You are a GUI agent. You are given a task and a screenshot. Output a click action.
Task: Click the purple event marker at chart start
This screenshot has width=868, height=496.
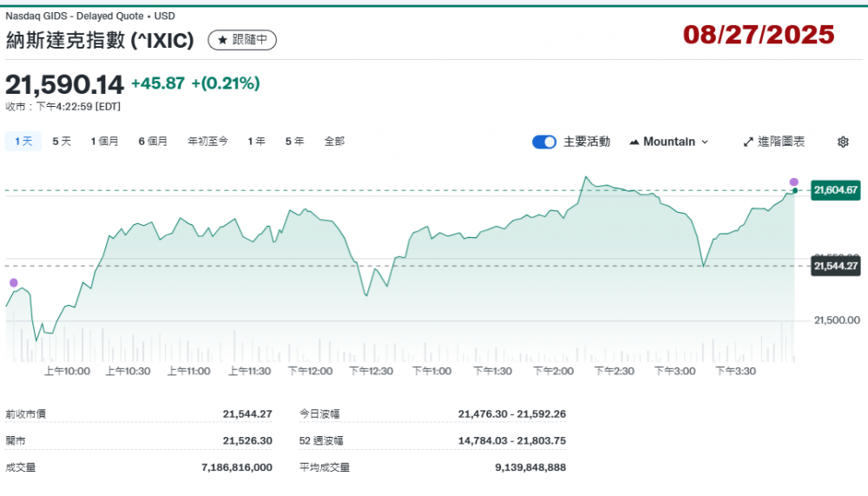[x=13, y=282]
